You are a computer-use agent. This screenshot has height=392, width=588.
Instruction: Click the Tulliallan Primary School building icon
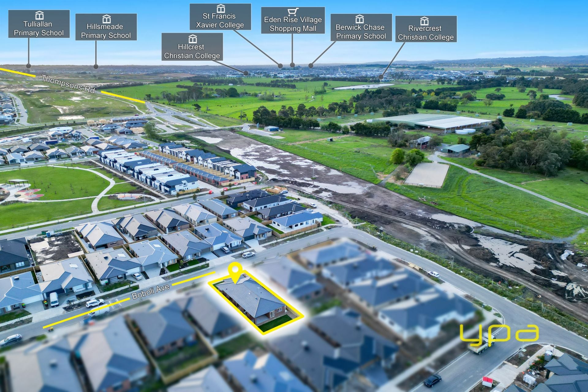click(39, 15)
